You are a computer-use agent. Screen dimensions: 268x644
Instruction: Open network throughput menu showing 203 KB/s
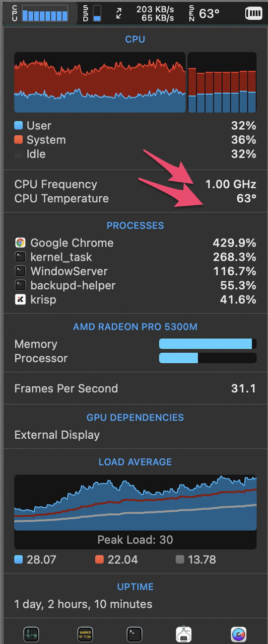click(x=145, y=14)
